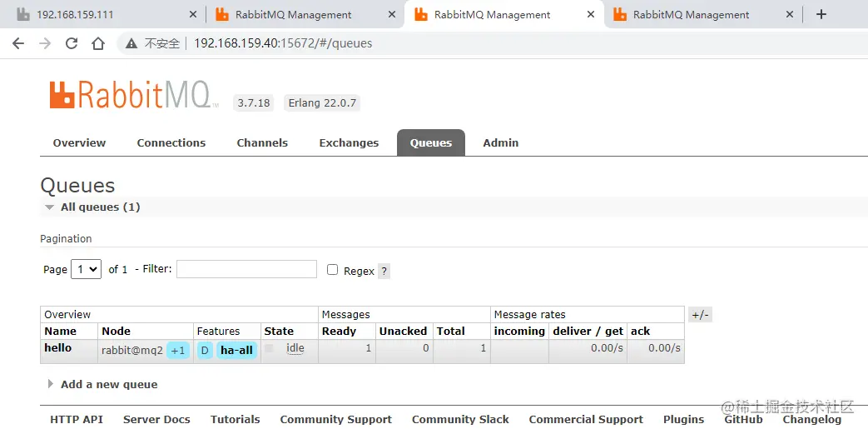Sort by the Ready column header

coord(339,332)
